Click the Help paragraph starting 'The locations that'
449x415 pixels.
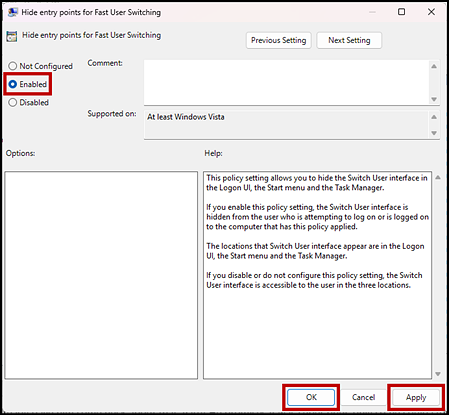click(315, 251)
